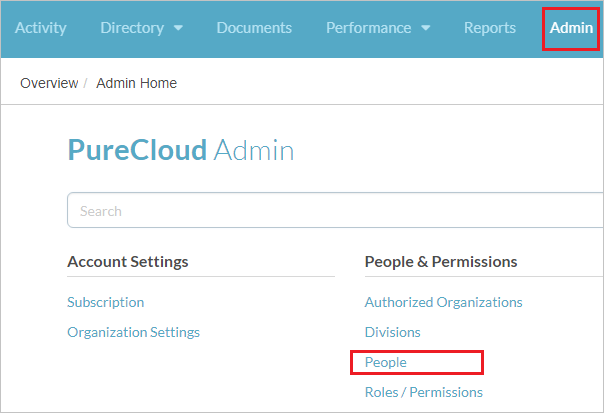Image resolution: width=604 pixels, height=413 pixels.
Task: Expand the Performance dropdown arrow
Action: click(x=424, y=29)
